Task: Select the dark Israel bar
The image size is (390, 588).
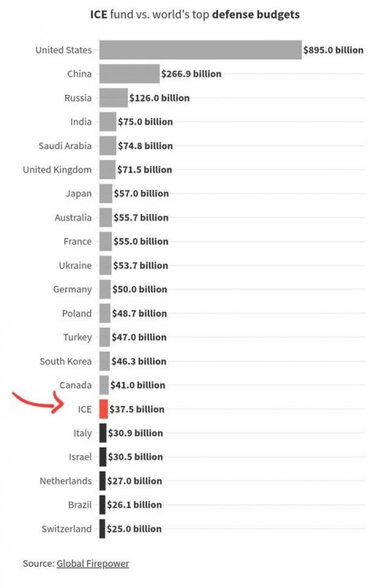Action: coord(103,457)
